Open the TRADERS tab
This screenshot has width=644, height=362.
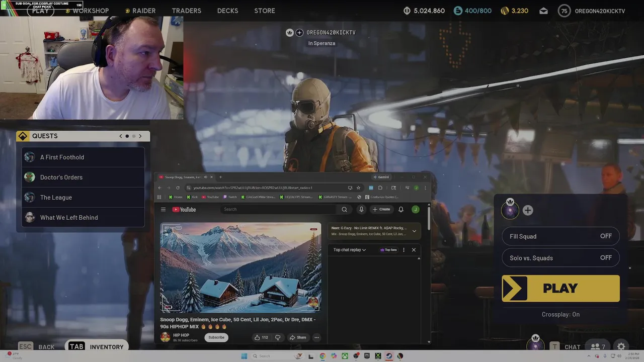coord(186,11)
